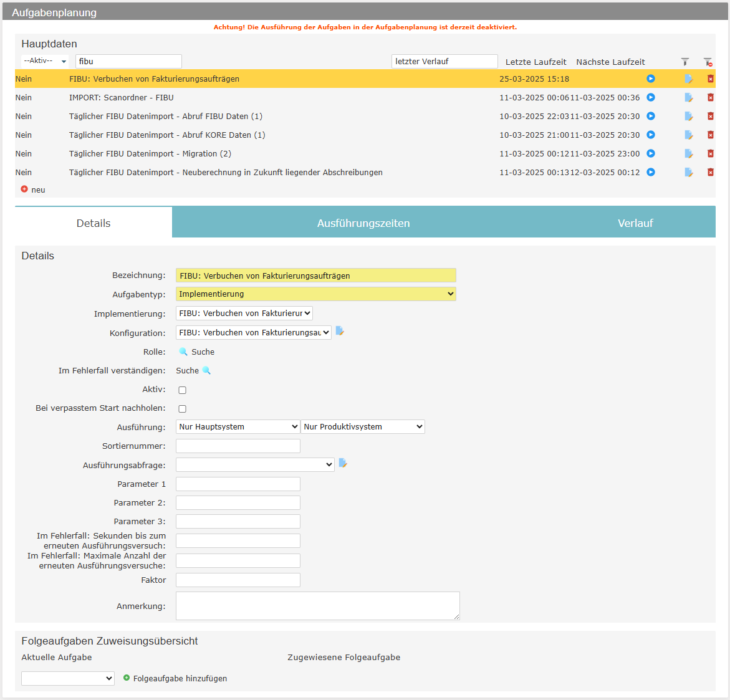730x700 pixels.
Task: Open the Aufgabentyp dropdown
Action: coord(315,294)
